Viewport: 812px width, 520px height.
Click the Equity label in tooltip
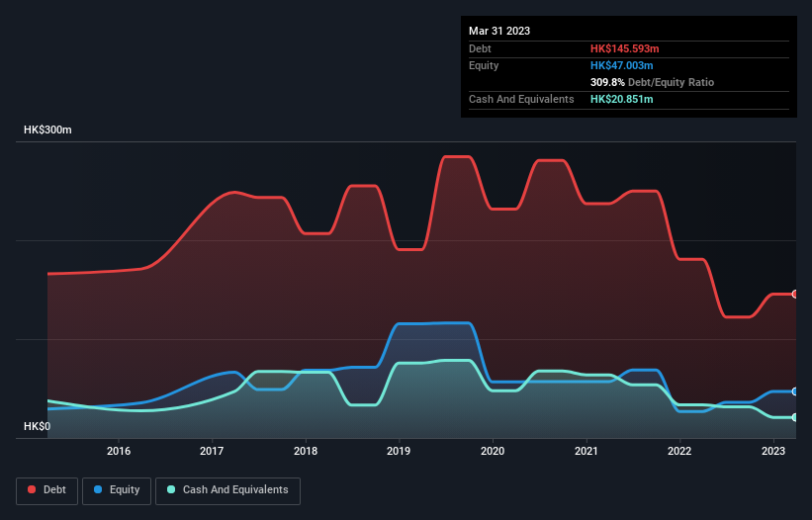click(x=484, y=65)
